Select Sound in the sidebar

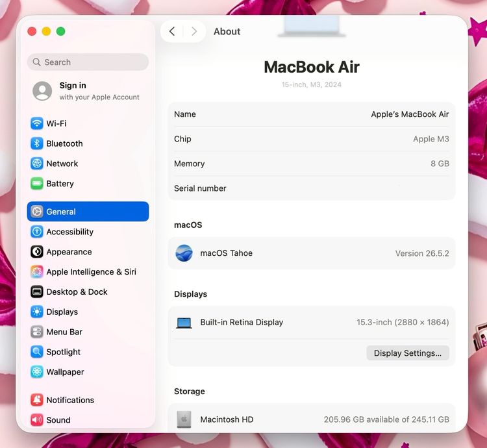(x=88, y=419)
